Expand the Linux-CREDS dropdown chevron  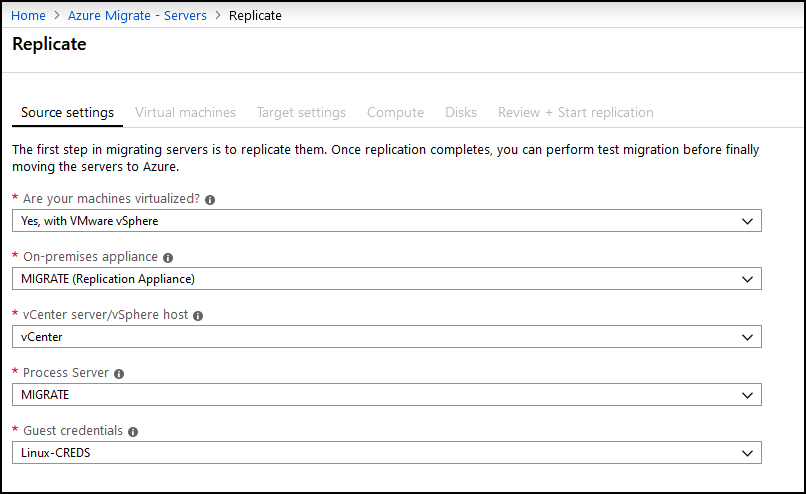click(x=747, y=453)
